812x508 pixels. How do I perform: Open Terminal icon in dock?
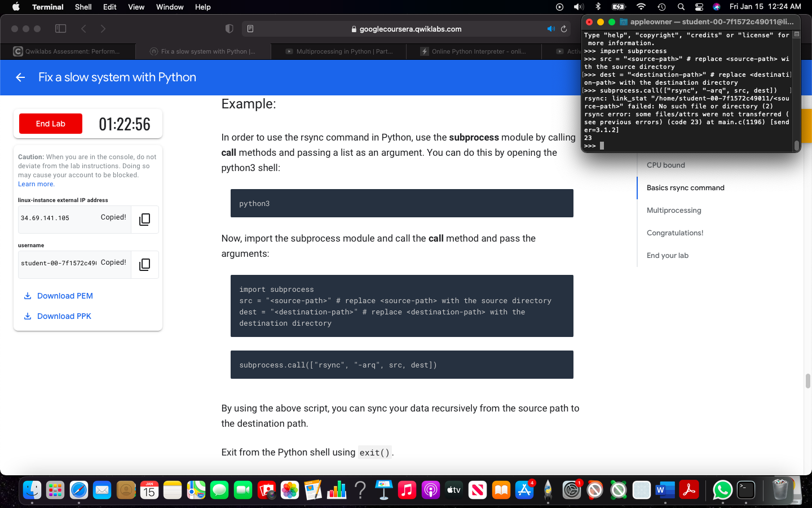coord(746,490)
